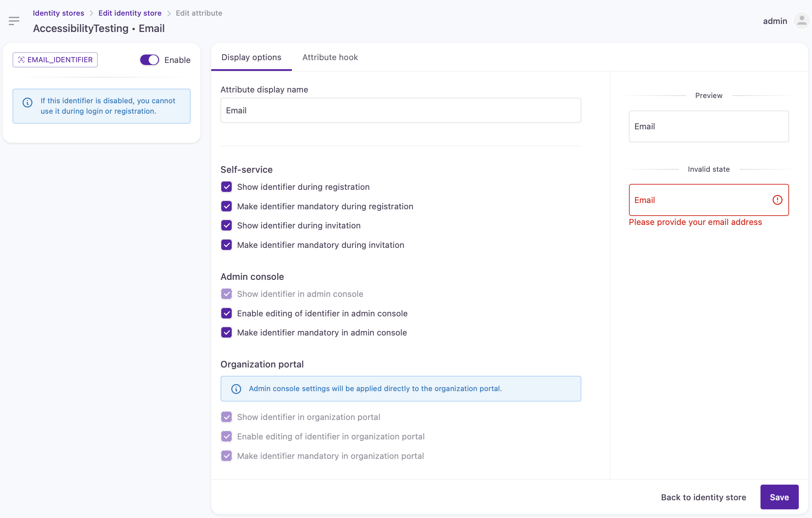Click Back to identity store
The image size is (812, 518).
click(x=703, y=497)
